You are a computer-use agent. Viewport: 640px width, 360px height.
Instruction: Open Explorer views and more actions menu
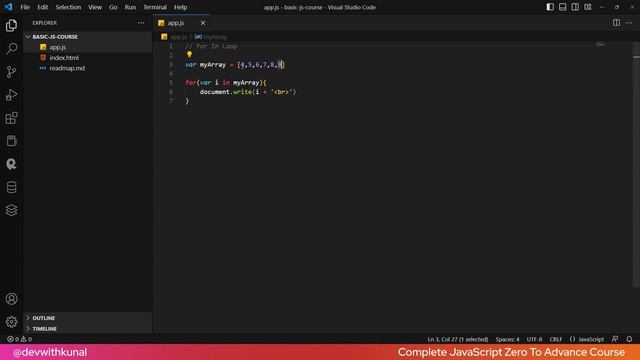(x=141, y=23)
